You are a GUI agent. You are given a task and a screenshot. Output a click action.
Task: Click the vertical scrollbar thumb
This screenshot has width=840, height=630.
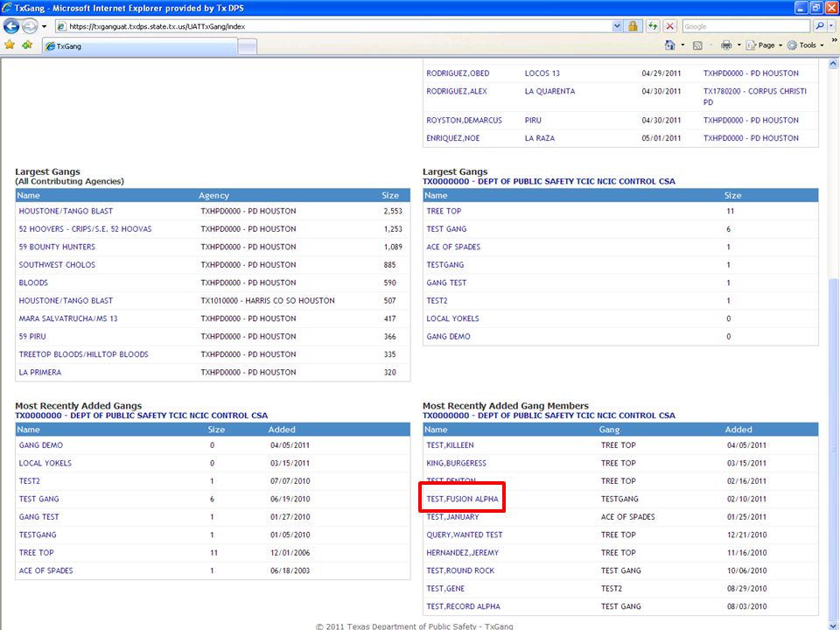(x=833, y=447)
